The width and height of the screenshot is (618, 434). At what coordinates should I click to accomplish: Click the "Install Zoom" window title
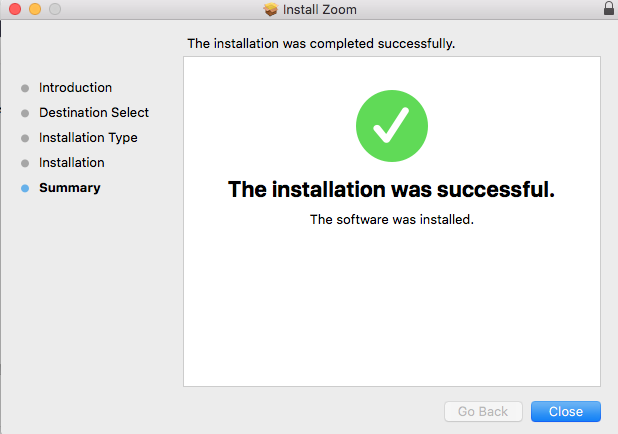[320, 10]
